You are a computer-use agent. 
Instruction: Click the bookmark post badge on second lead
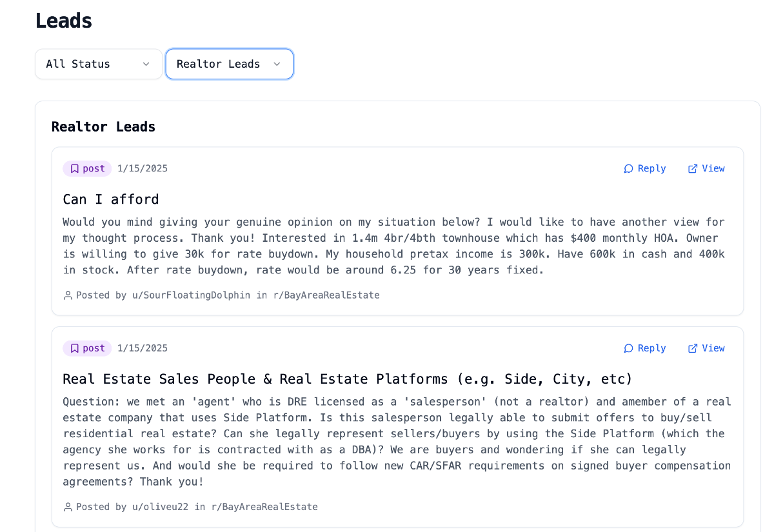tap(87, 348)
